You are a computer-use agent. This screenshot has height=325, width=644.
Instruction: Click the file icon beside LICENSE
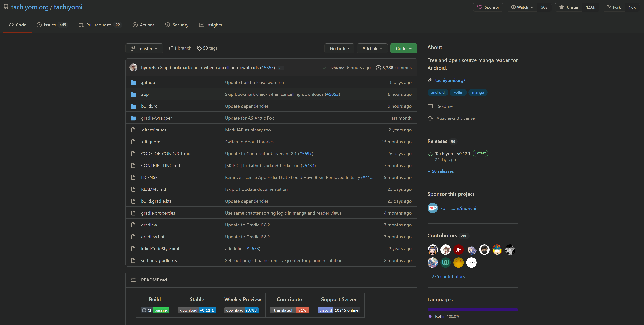[x=133, y=177]
